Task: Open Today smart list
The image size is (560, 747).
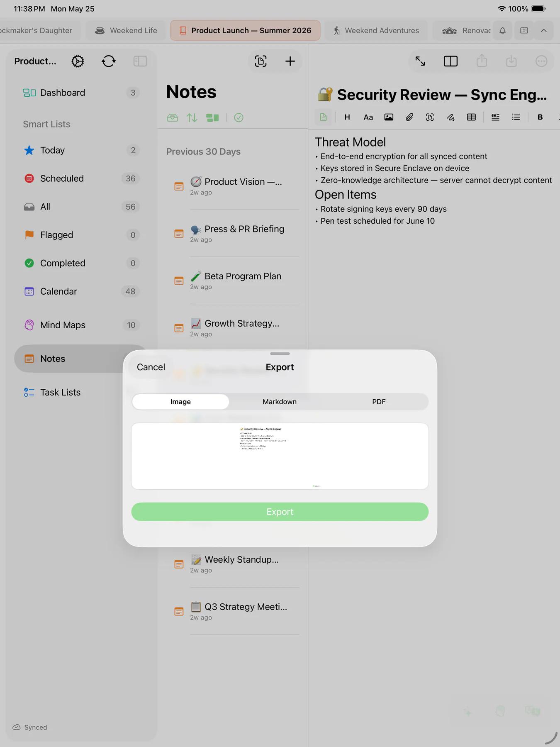Action: [x=80, y=150]
